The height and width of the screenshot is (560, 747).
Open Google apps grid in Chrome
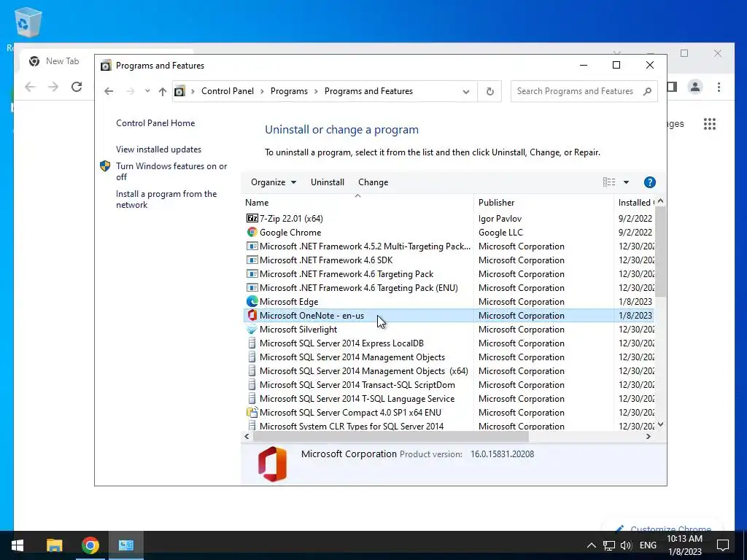[709, 124]
